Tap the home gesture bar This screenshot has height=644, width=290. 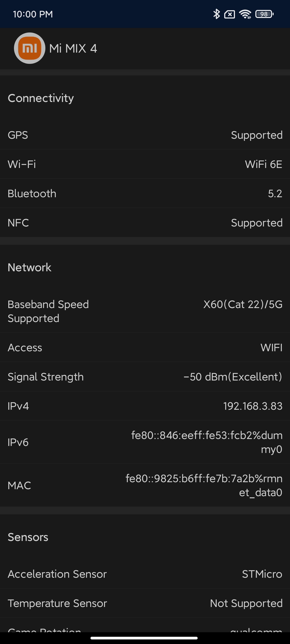pyautogui.click(x=144, y=638)
